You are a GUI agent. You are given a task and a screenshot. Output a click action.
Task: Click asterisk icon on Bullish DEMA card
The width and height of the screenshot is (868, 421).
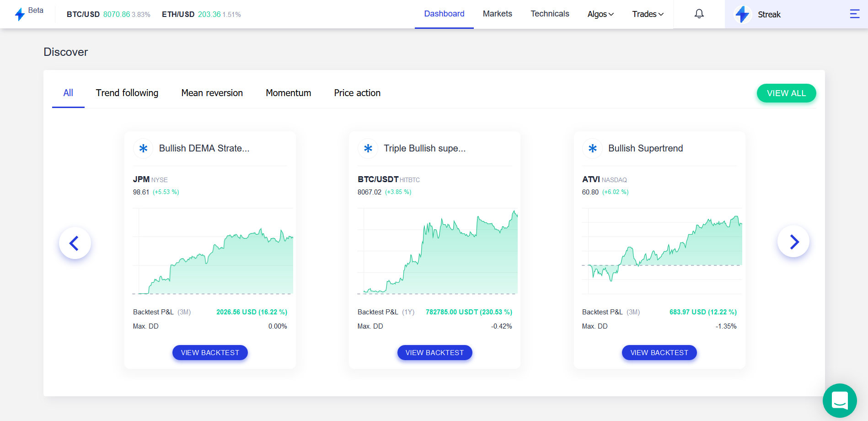[143, 148]
